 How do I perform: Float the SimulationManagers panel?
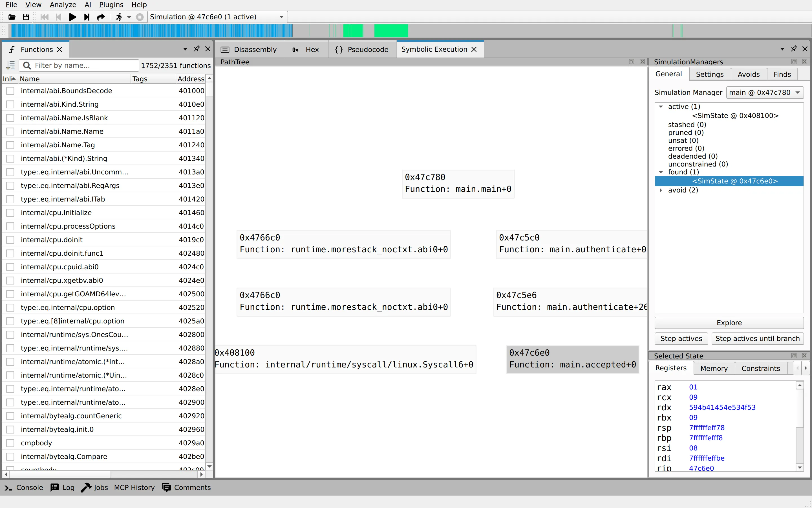pos(794,62)
